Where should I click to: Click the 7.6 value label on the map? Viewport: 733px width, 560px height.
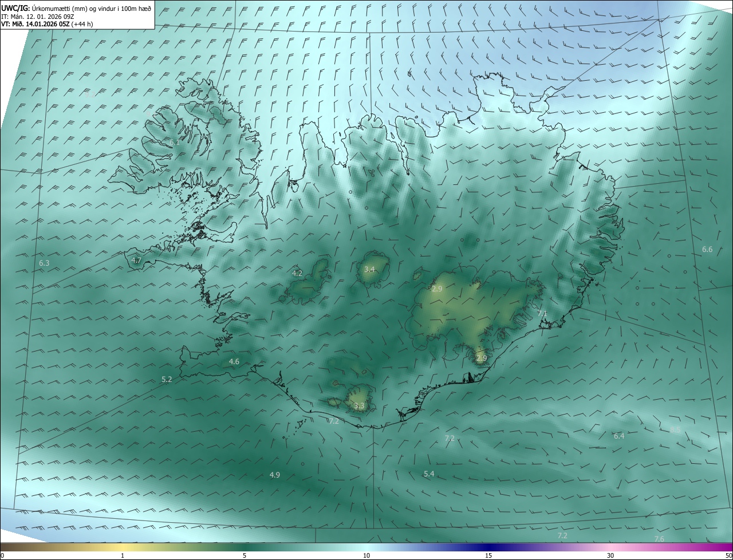(659, 539)
